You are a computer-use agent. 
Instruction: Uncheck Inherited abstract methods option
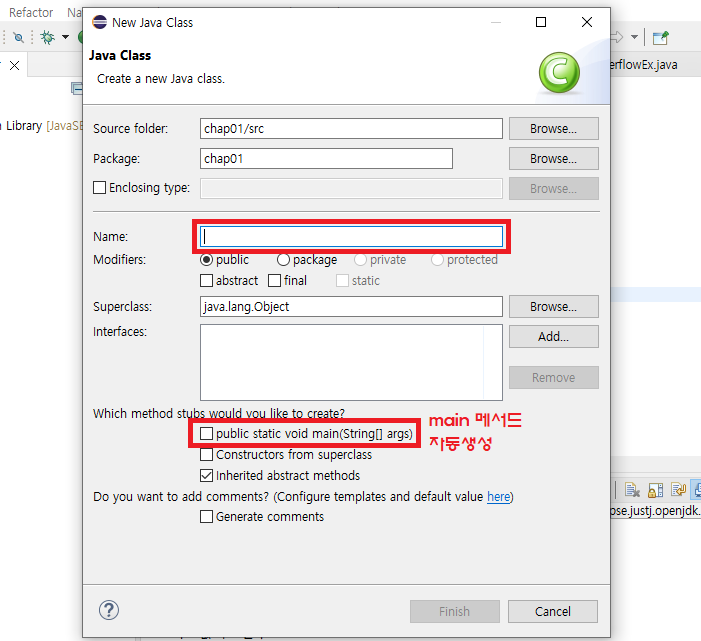[x=207, y=476]
